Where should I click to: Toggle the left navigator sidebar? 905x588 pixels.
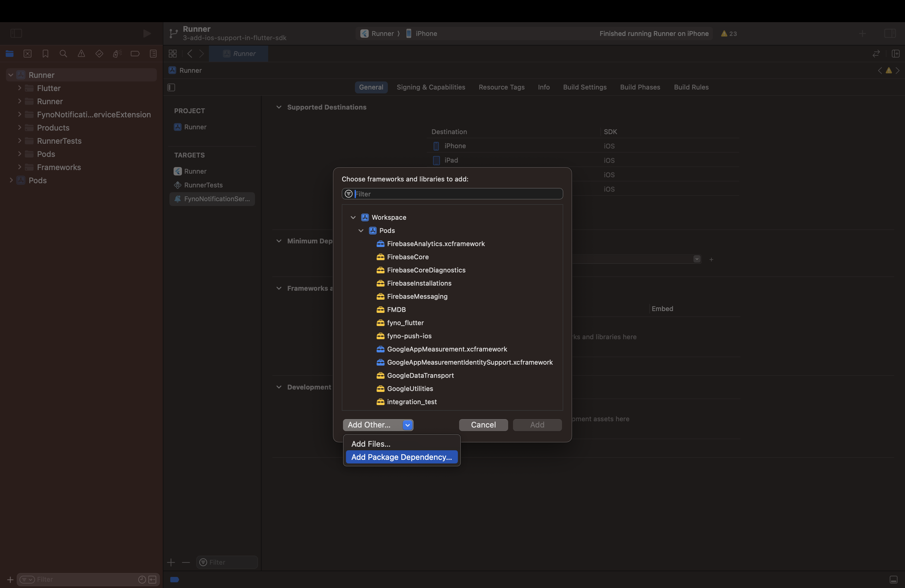(16, 34)
